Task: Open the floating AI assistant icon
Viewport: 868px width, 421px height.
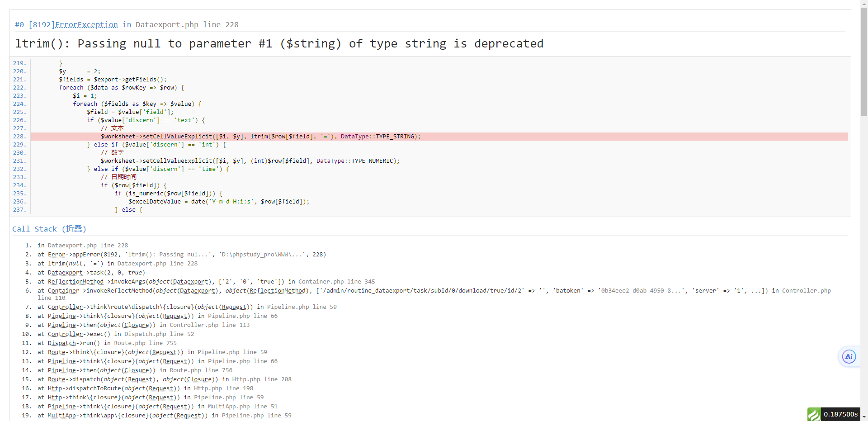Action: [x=849, y=356]
